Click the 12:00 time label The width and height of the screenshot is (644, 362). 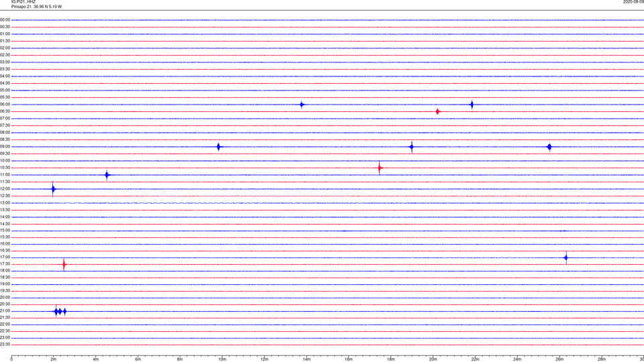[5, 189]
